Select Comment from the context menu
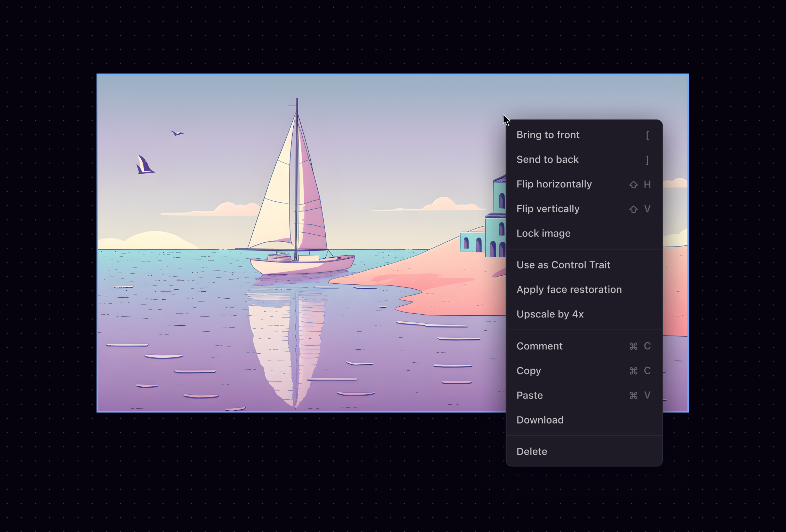The height and width of the screenshot is (532, 786). pos(584,346)
